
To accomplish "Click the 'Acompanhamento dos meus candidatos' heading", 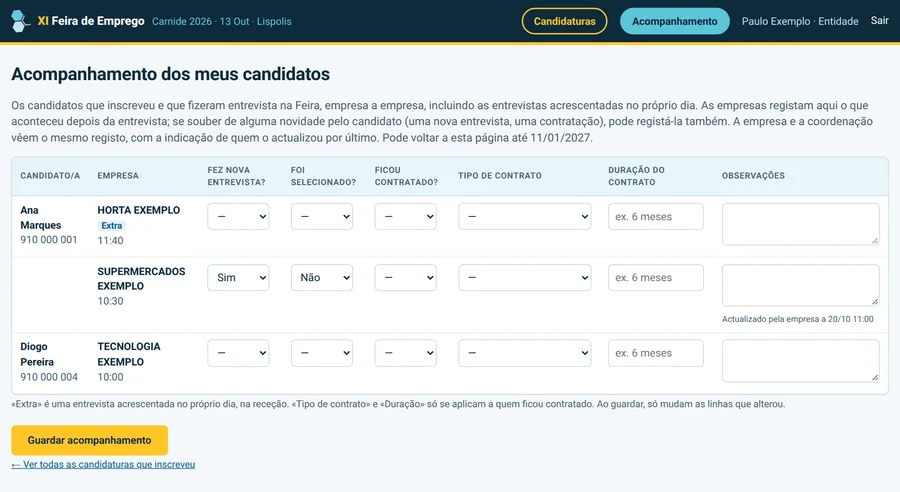I will (x=170, y=74).
